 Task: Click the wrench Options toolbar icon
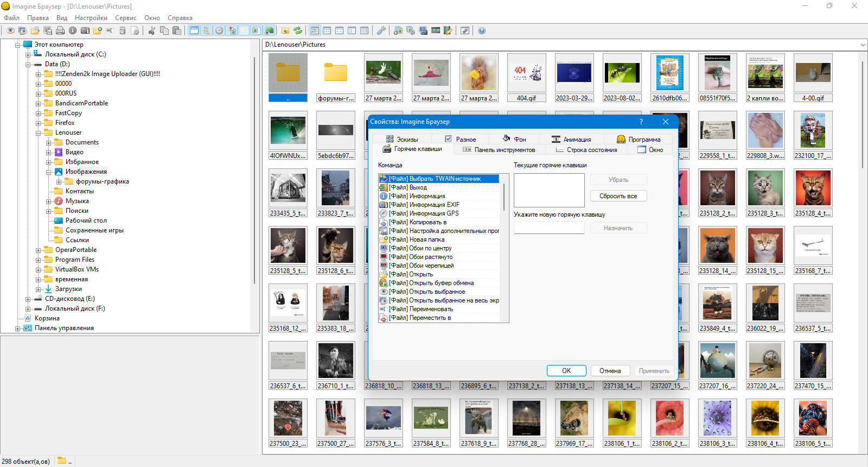(x=381, y=30)
